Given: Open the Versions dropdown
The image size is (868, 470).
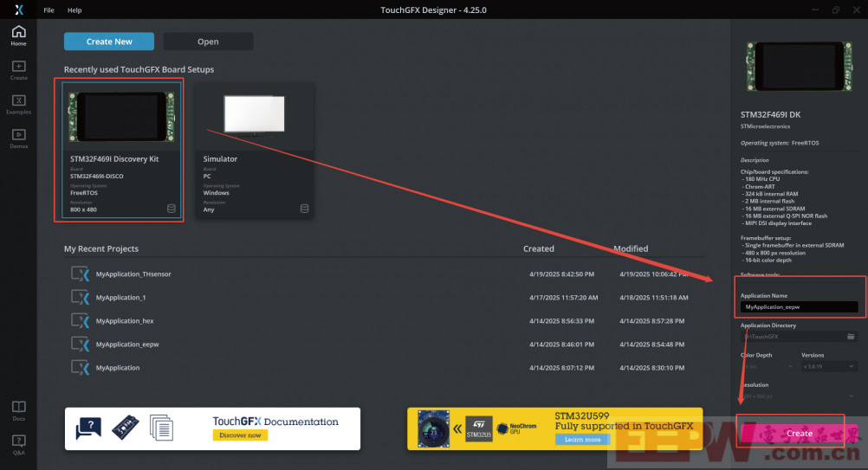Looking at the screenshot, I should tap(829, 367).
